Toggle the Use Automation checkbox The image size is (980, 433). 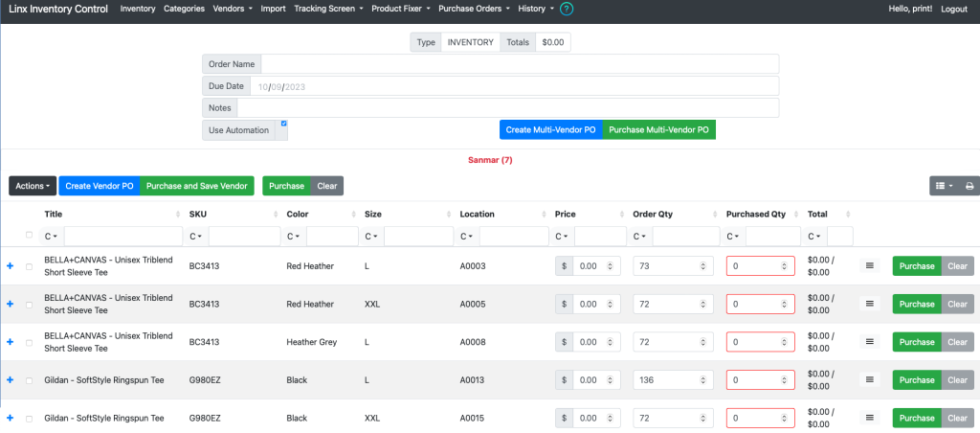[x=283, y=124]
